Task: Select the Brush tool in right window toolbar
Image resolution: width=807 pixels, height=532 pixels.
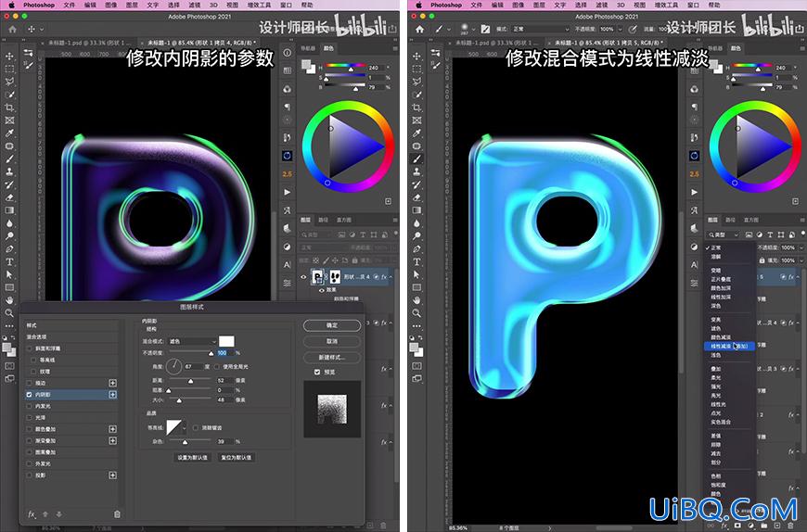Action: coord(416,158)
